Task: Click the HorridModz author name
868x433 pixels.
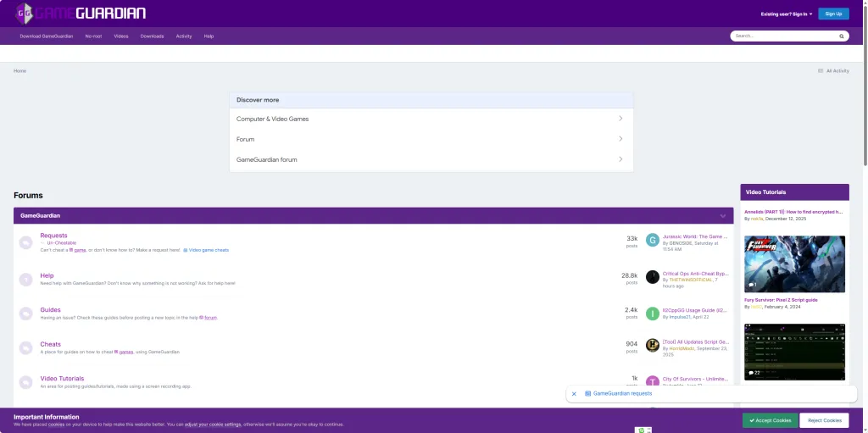Action: click(x=682, y=348)
